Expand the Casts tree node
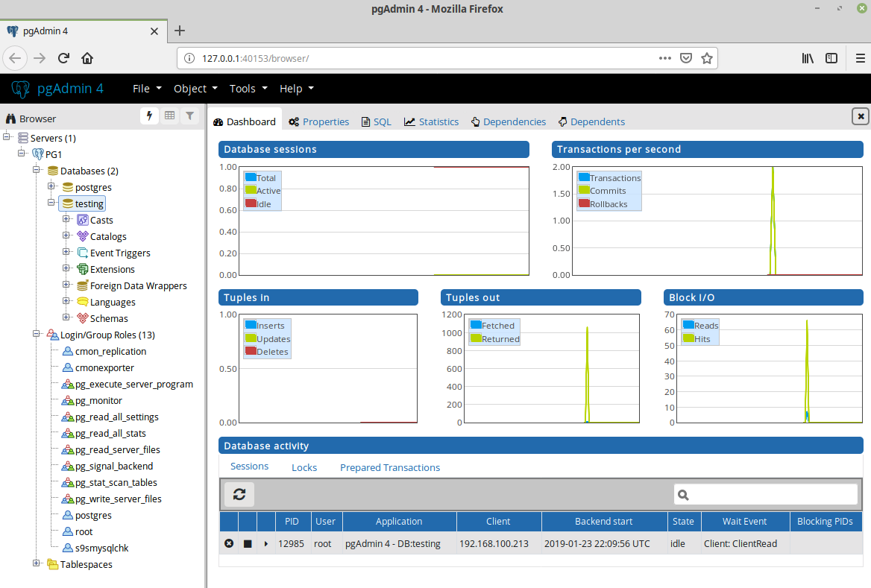This screenshot has height=588, width=871. tap(66, 219)
